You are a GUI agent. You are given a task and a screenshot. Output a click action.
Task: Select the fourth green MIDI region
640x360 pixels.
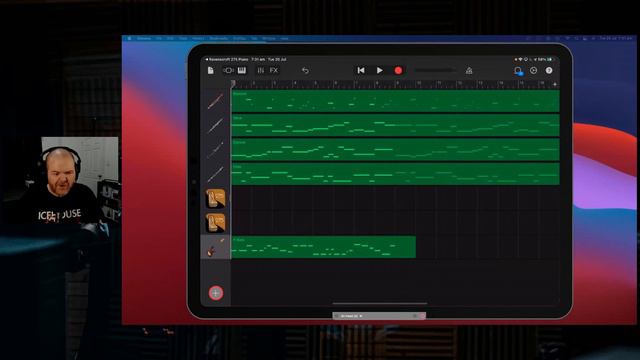tap(395, 174)
